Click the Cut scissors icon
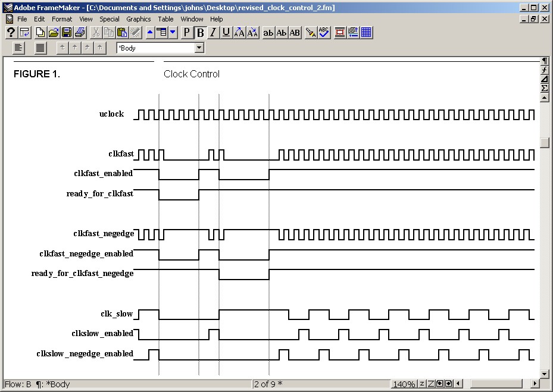This screenshot has height=392, width=553. pos(96,33)
